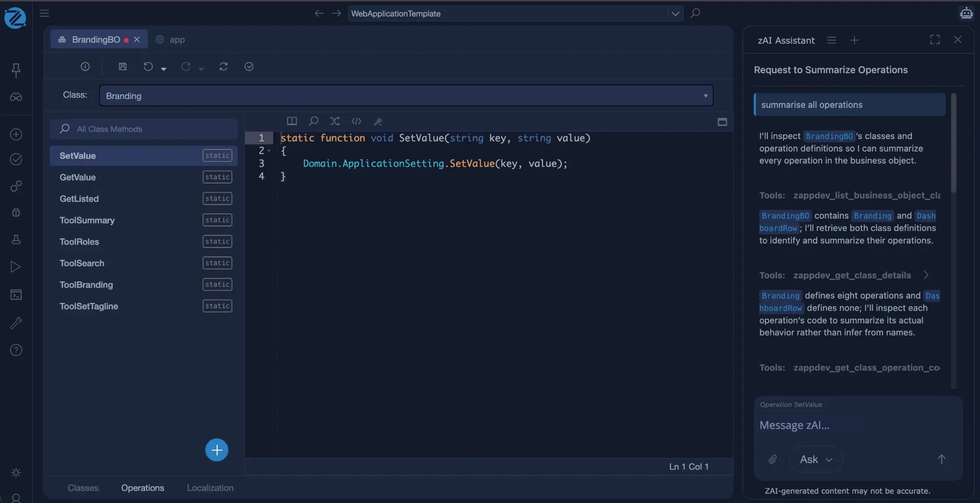Click the split view book icon in editor
The width and height of the screenshot is (980, 503).
[x=292, y=121]
